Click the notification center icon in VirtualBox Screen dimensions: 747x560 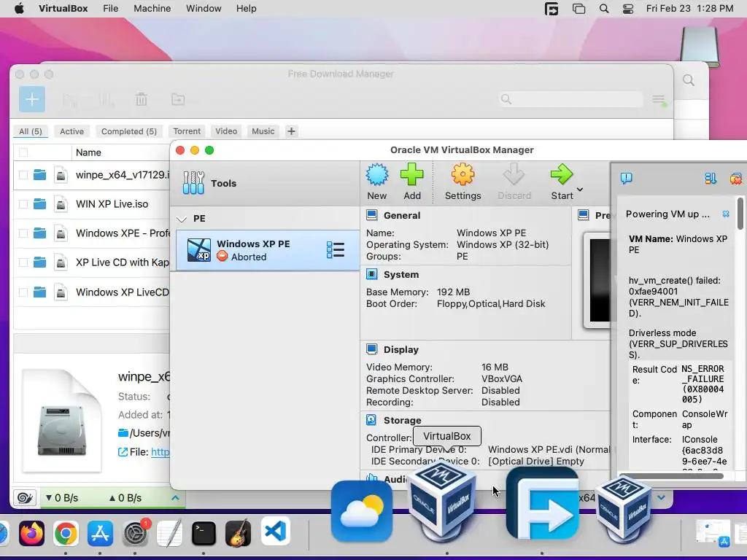pyautogui.click(x=627, y=179)
